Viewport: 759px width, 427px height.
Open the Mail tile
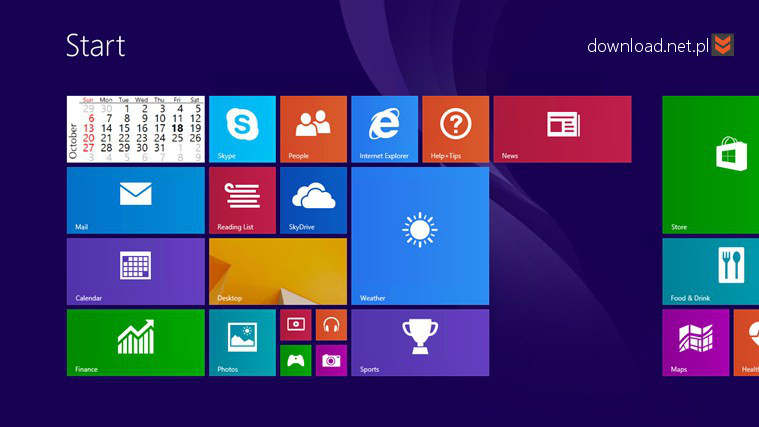pos(136,200)
